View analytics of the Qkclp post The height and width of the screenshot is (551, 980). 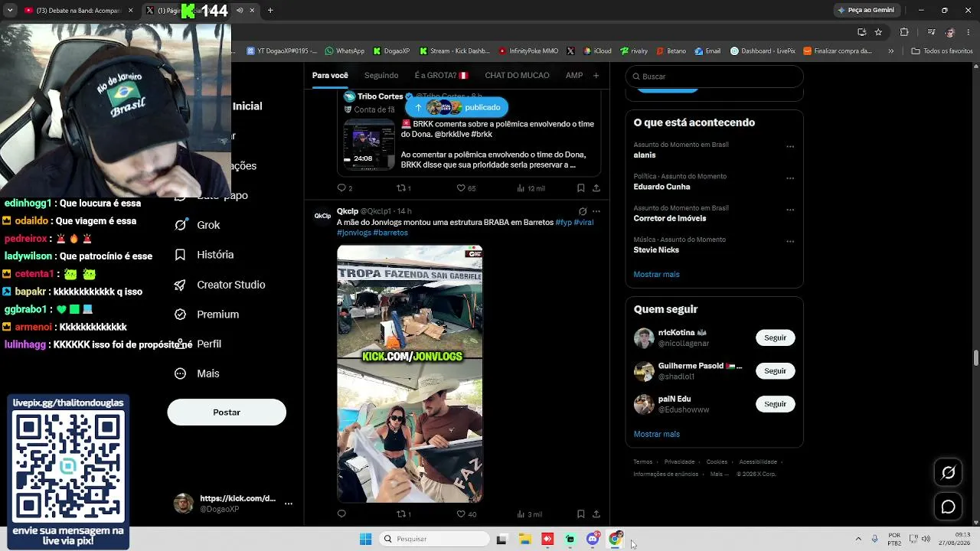(529, 514)
